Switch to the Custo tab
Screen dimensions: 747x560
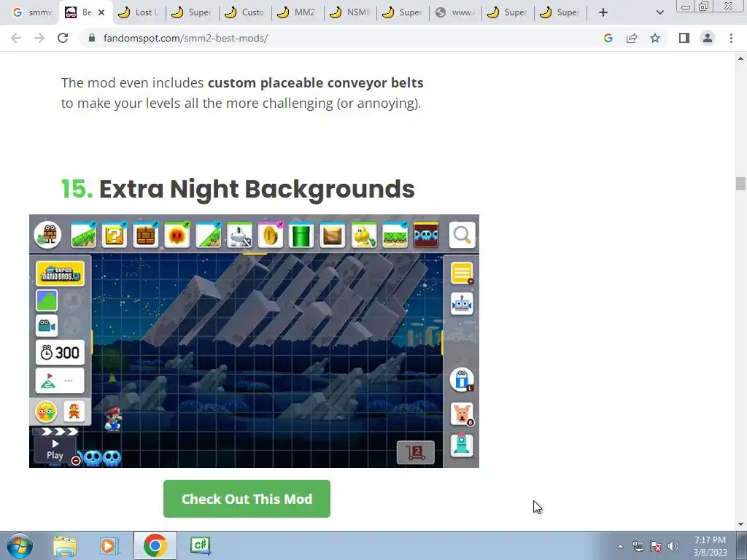point(245,12)
